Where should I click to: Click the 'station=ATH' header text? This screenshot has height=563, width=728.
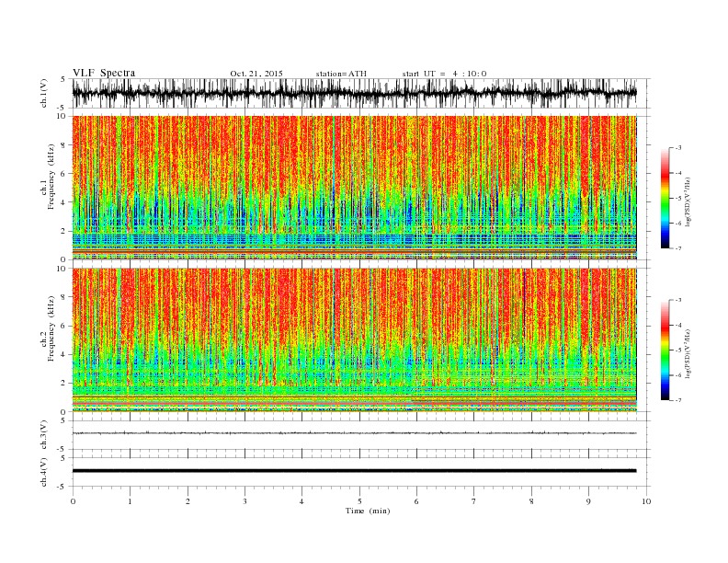coord(341,74)
